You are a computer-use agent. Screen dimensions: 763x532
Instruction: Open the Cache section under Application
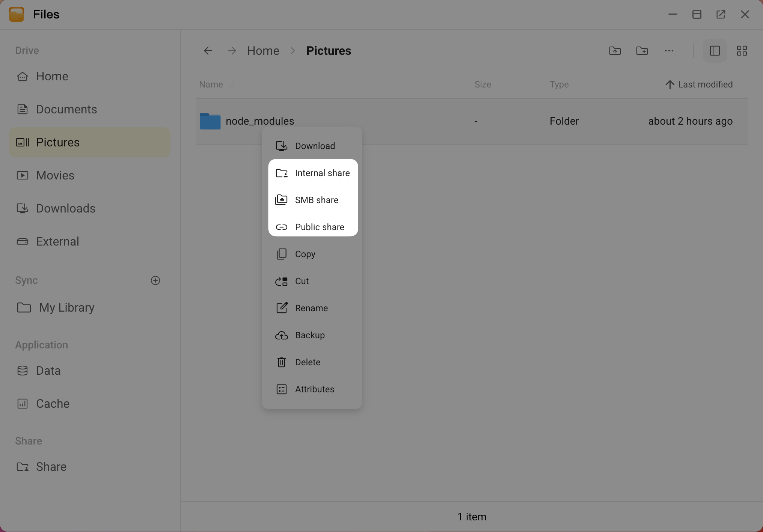[52, 403]
